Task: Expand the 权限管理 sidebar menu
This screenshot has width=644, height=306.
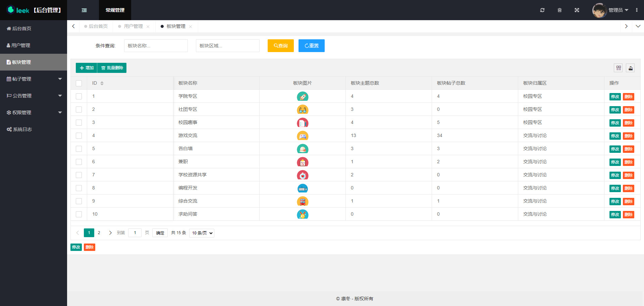Action: pyautogui.click(x=34, y=113)
